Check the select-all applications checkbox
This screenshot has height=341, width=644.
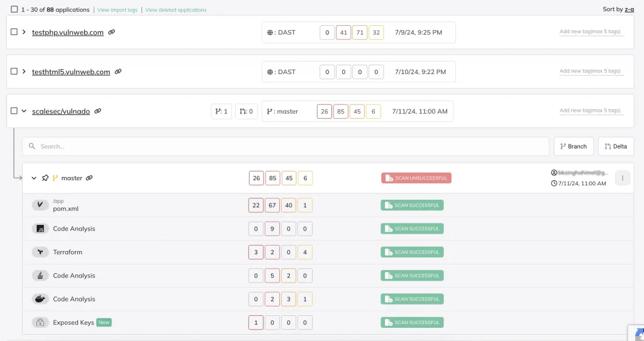click(14, 9)
